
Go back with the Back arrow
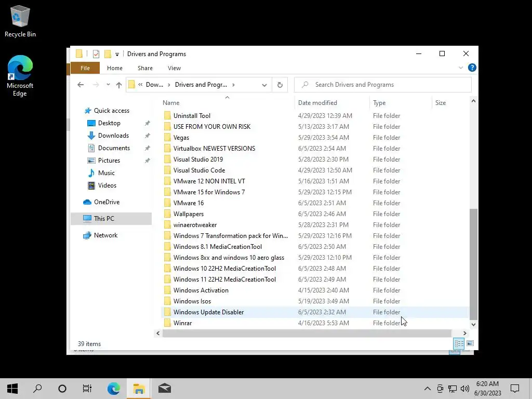(81, 85)
